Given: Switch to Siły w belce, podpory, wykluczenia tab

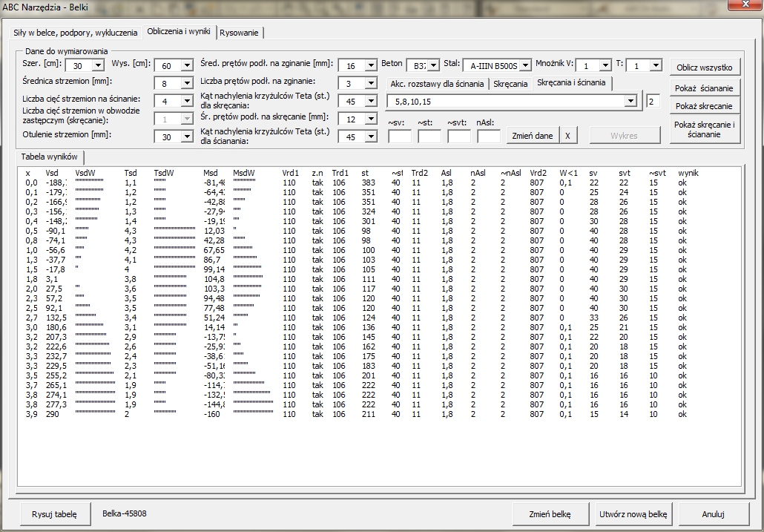Looking at the screenshot, I should (x=76, y=33).
